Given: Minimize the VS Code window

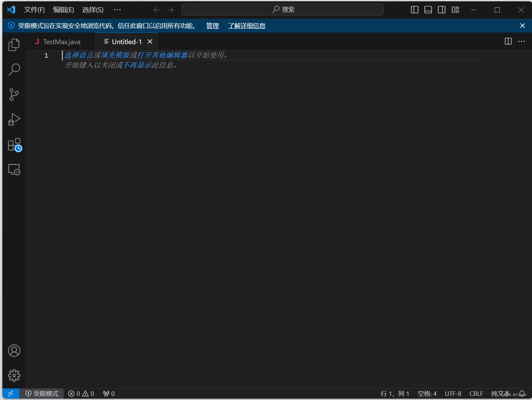Looking at the screenshot, I should 474,10.
